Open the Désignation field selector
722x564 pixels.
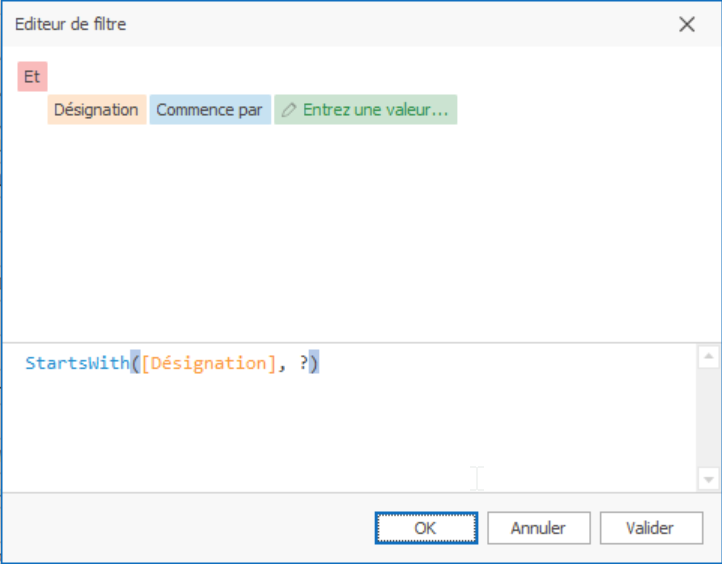(x=97, y=110)
